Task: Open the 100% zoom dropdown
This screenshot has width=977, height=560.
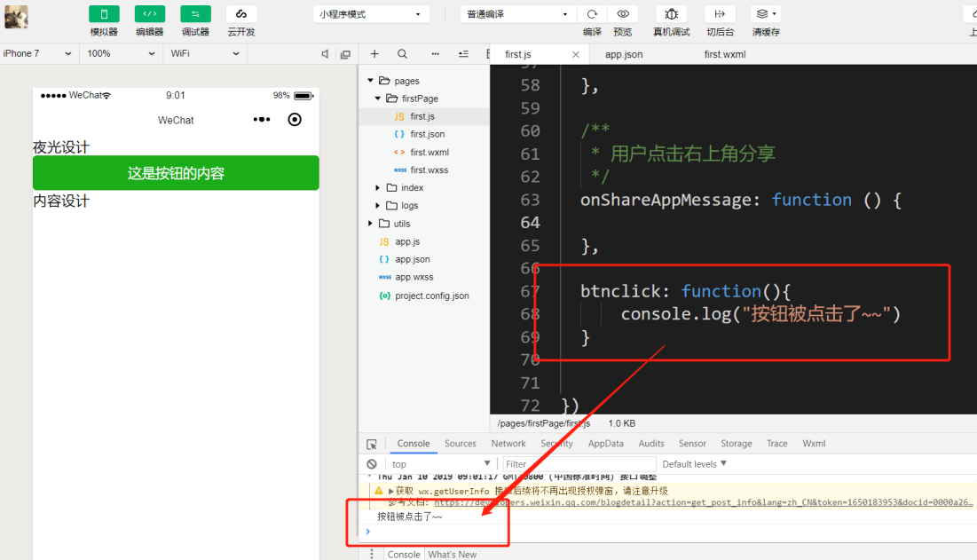Action: [122, 53]
